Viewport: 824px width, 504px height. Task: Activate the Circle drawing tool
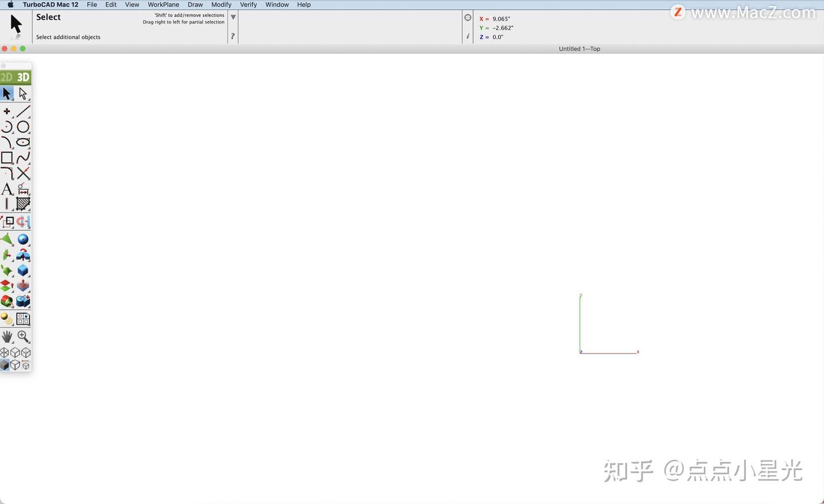[23, 126]
